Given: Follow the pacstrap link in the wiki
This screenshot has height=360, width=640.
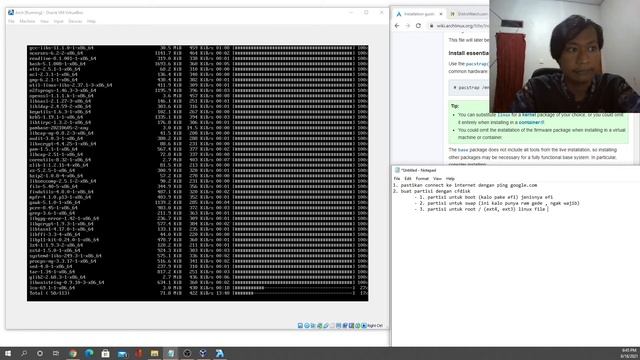Looking at the screenshot, I should (x=477, y=64).
